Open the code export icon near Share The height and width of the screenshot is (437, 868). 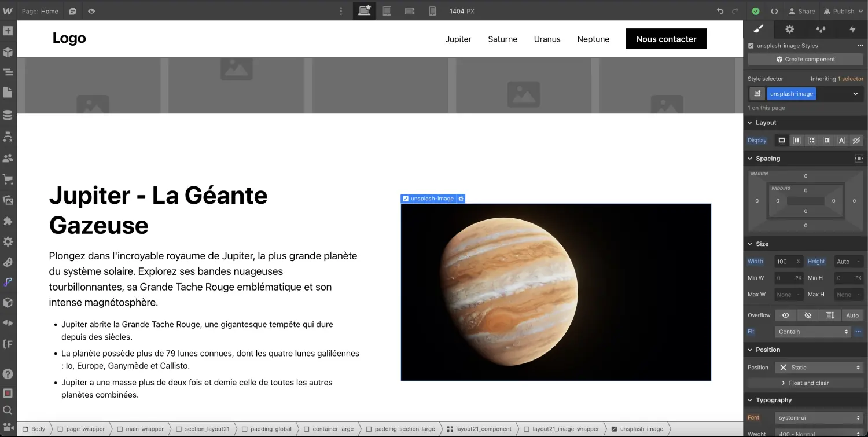tap(774, 11)
